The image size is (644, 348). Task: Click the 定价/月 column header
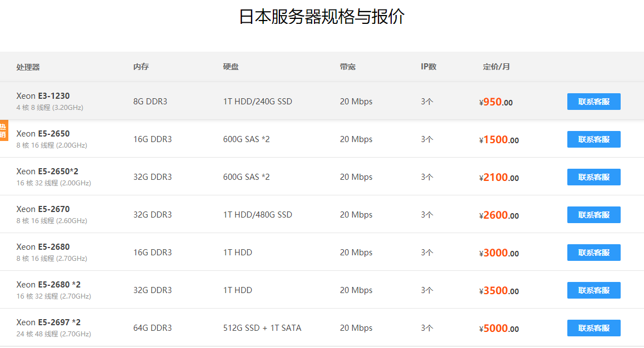pos(496,67)
